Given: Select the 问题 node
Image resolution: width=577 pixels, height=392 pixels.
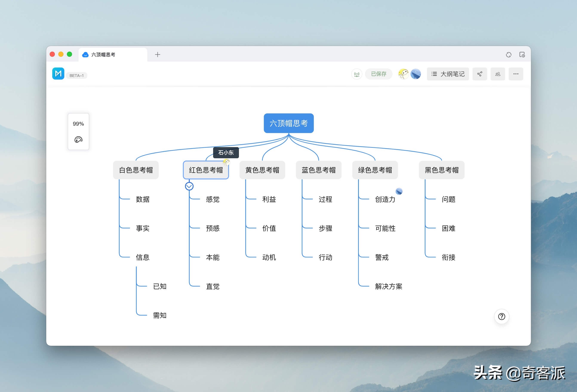Looking at the screenshot, I should coord(448,199).
